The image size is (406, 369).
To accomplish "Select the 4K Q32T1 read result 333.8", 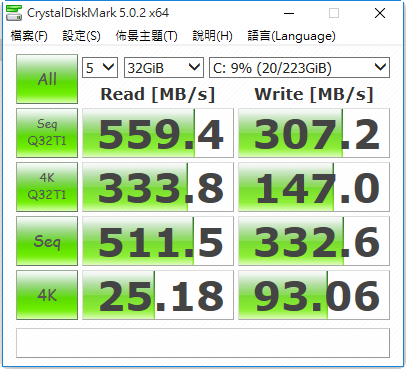I will (x=158, y=187).
